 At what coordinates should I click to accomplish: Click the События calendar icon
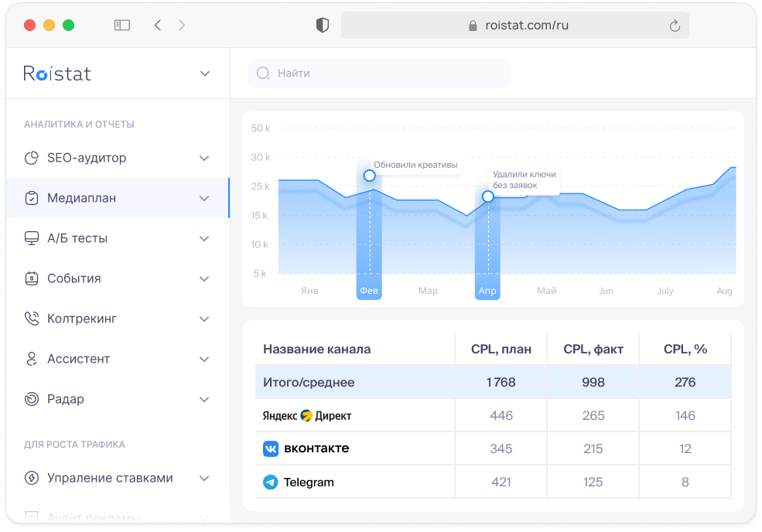tap(32, 278)
